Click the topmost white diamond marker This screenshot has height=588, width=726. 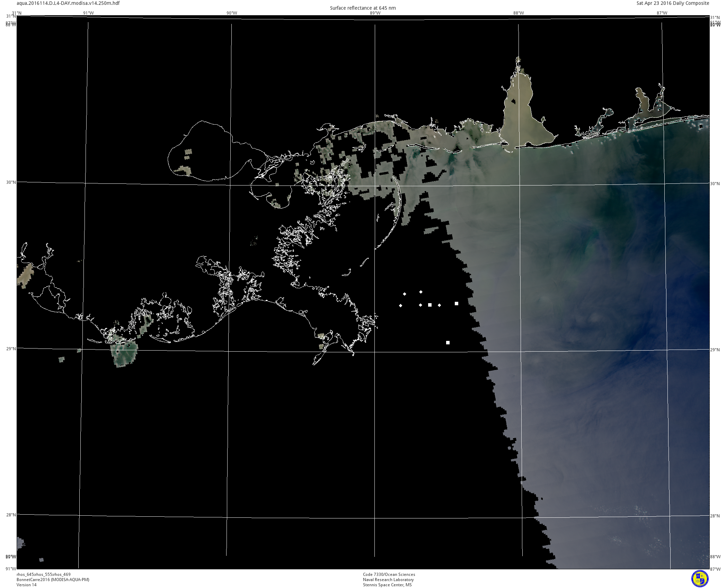tap(421, 292)
